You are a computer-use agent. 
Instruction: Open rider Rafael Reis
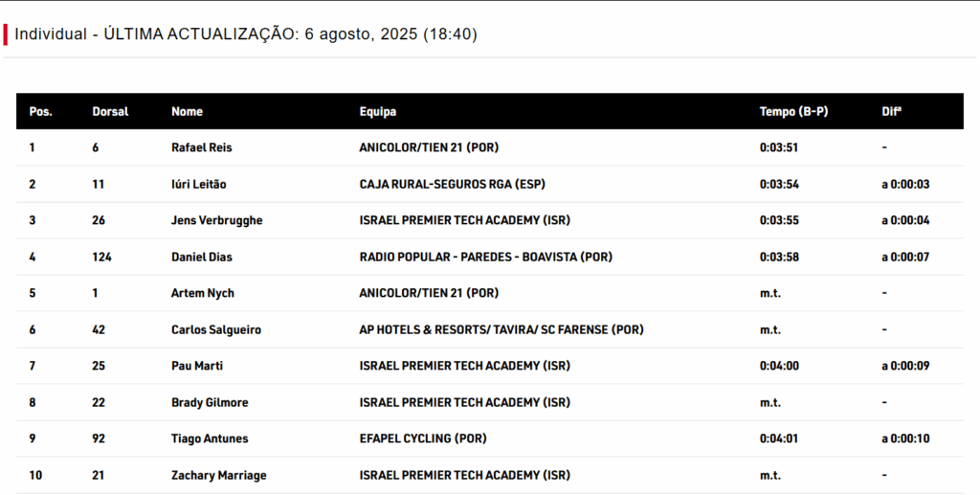201,147
